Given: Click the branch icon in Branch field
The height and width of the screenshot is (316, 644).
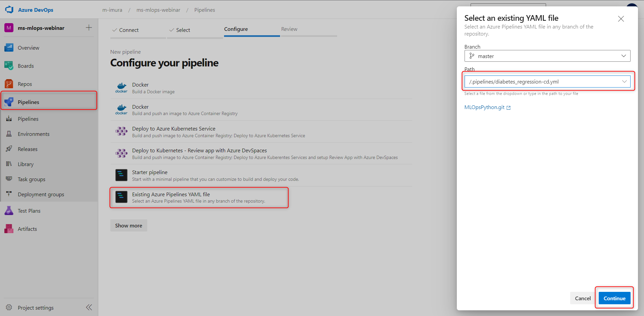Looking at the screenshot, I should (472, 56).
